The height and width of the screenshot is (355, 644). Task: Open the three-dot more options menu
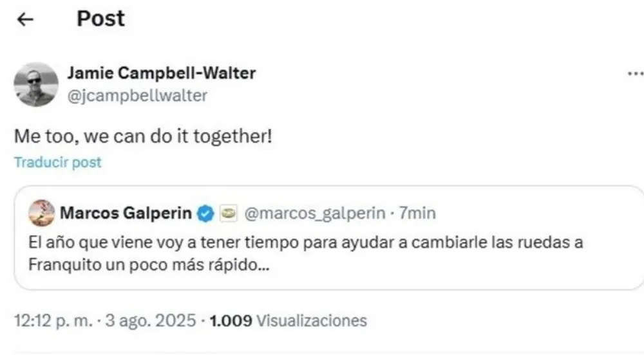635,75
